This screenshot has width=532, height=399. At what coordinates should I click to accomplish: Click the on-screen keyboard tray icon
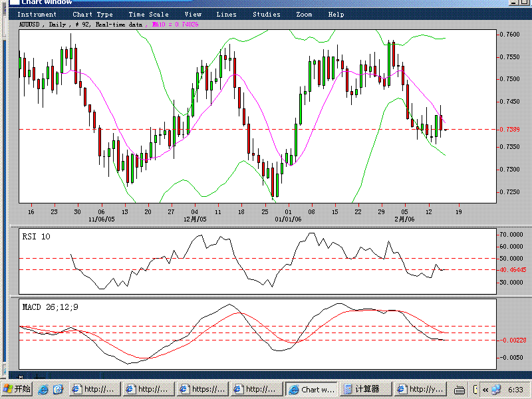[459, 389]
